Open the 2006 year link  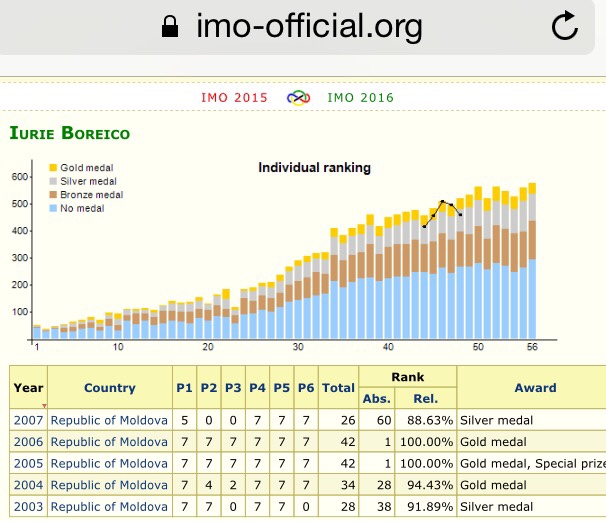click(28, 442)
